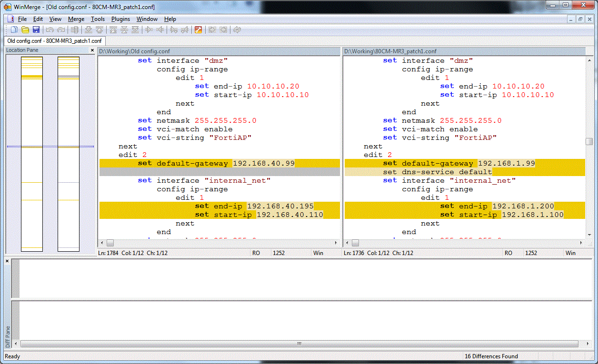Click the Refresh icon in the toolbar

click(x=237, y=30)
